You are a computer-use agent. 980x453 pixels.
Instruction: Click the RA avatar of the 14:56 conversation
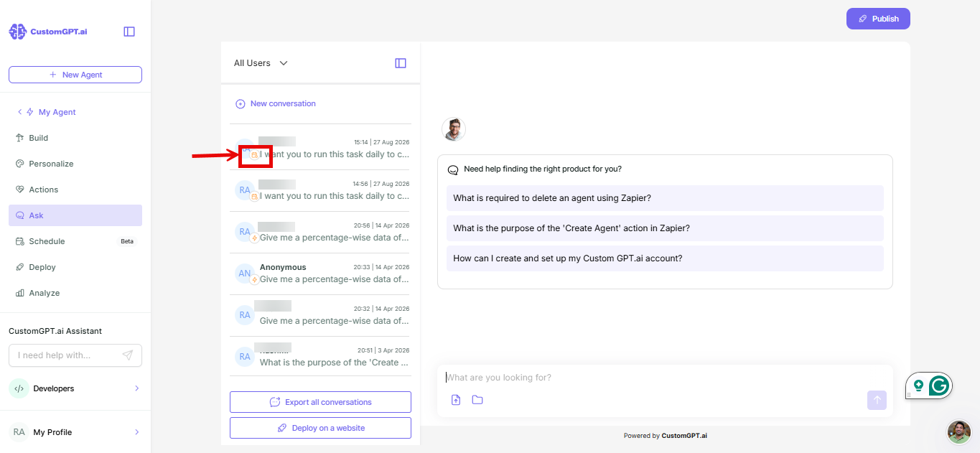pos(245,190)
